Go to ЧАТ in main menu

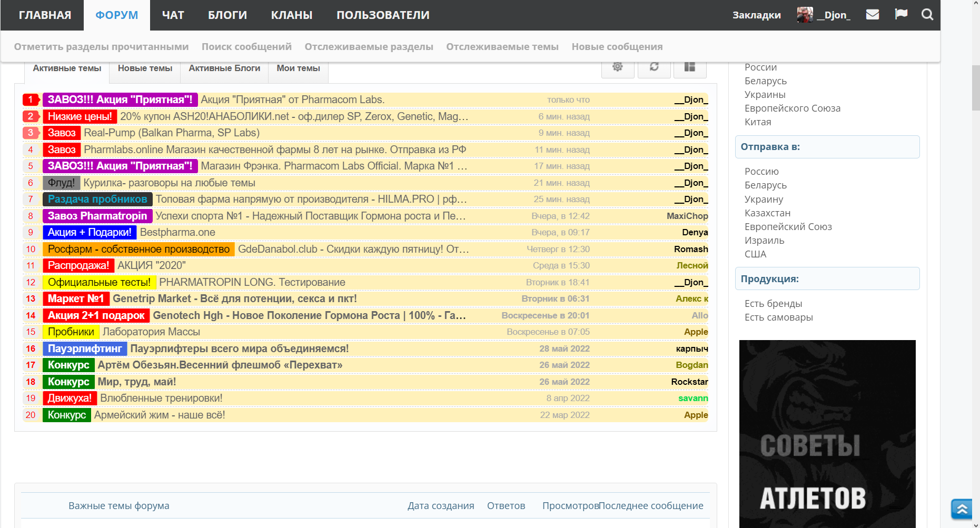pos(173,15)
